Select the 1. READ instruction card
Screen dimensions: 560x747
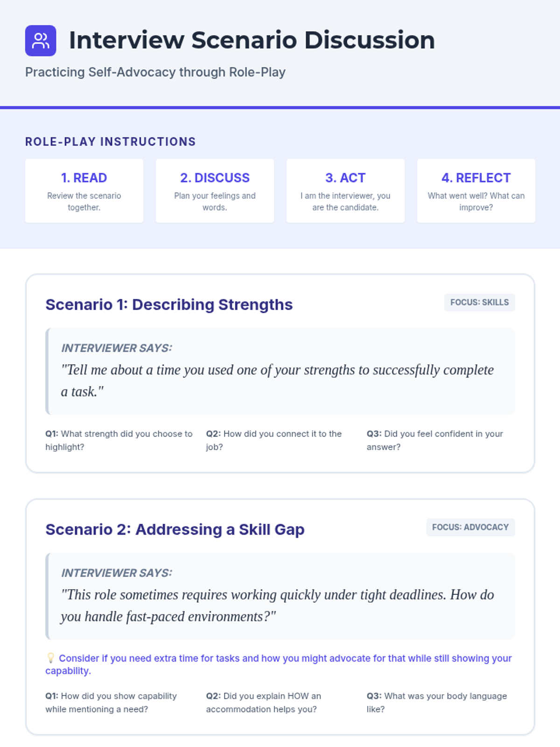(84, 191)
